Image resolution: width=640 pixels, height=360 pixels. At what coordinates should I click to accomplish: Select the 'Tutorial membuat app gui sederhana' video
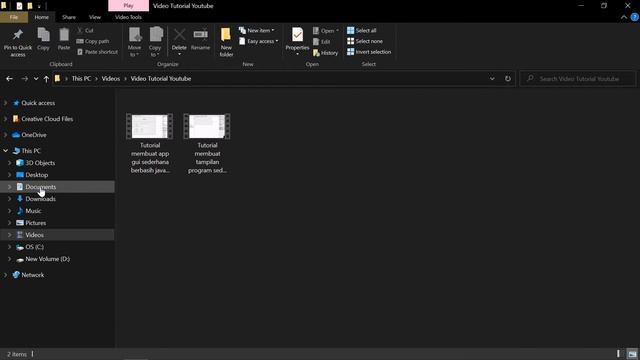click(150, 143)
